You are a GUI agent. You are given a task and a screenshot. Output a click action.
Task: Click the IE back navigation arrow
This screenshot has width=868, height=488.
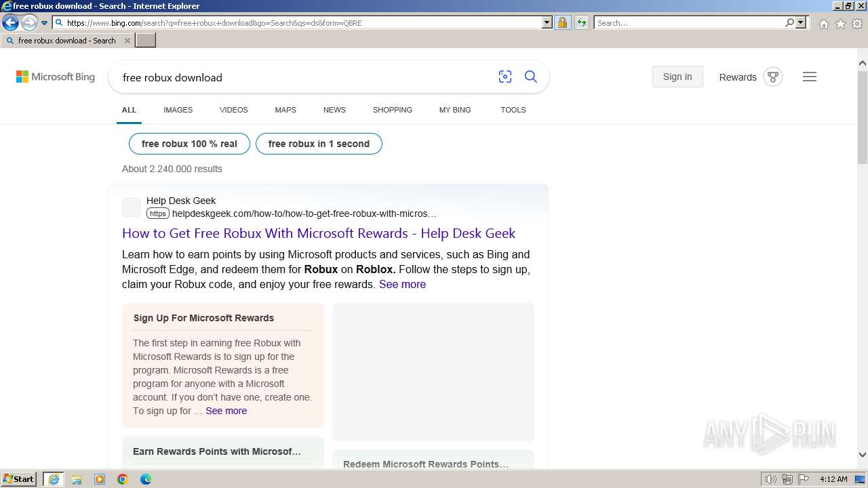pos(10,22)
